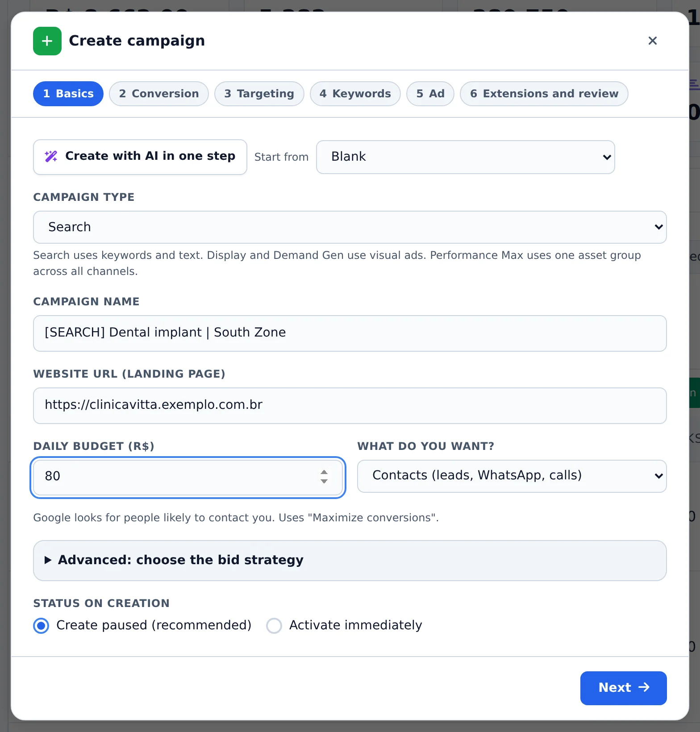Click the green plus icon beside Create campaign
The width and height of the screenshot is (700, 732).
(x=47, y=41)
